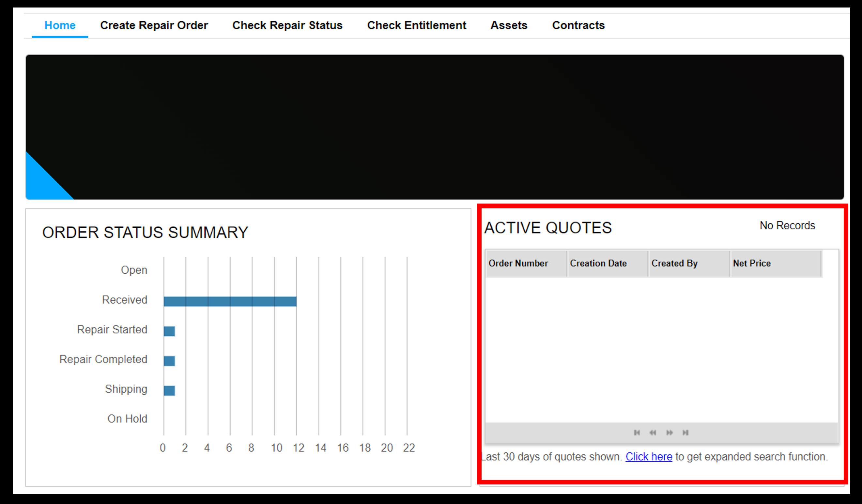The width and height of the screenshot is (862, 504).
Task: Switch to Check Repair Status tab
Action: [x=287, y=25]
